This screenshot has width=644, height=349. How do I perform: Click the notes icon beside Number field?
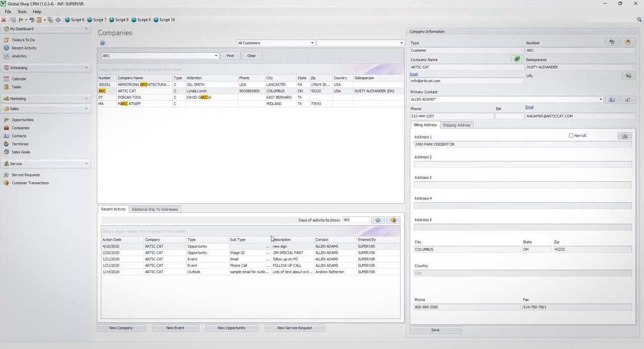tap(627, 42)
